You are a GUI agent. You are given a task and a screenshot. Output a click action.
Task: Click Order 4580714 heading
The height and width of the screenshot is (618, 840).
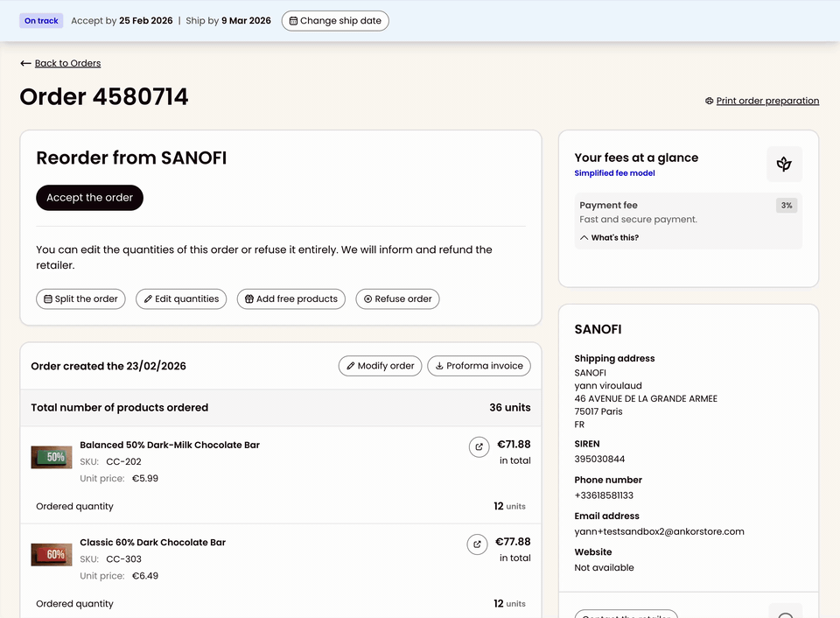coord(104,97)
